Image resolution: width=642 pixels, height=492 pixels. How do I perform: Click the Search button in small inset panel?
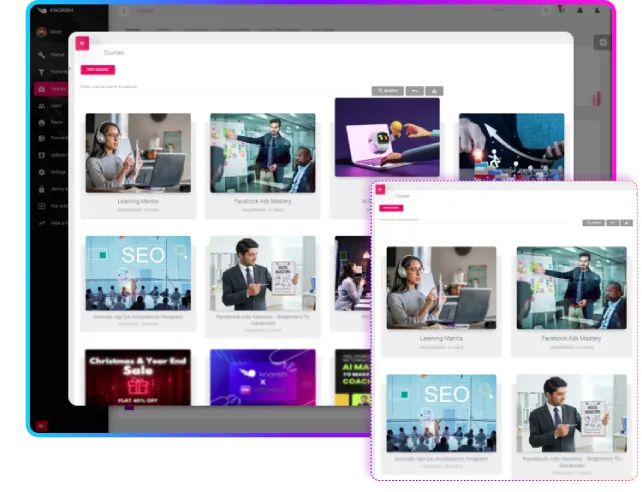[594, 223]
